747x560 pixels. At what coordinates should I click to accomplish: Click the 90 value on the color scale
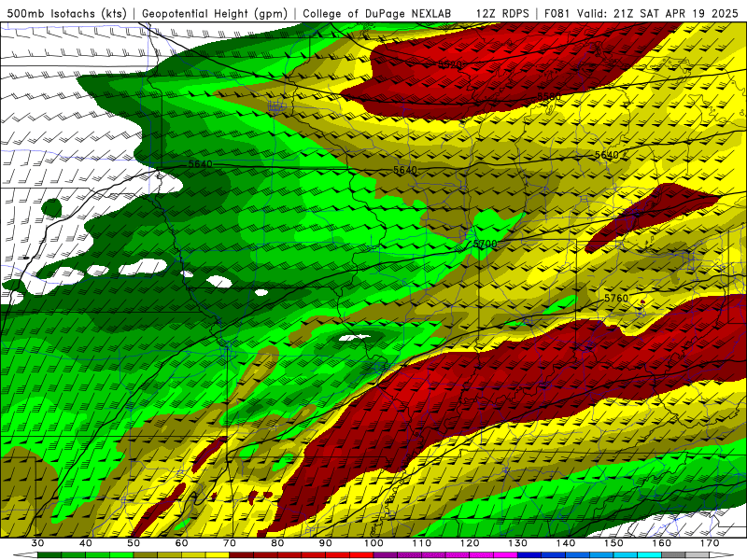[x=325, y=543]
